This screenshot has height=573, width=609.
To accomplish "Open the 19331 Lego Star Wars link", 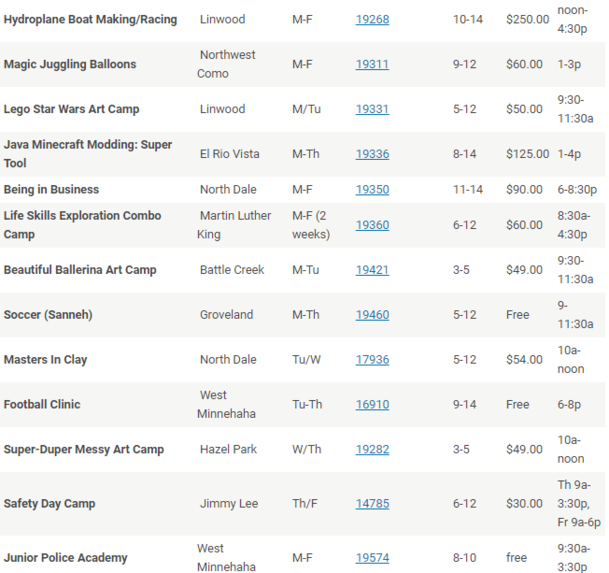I will tap(372, 109).
